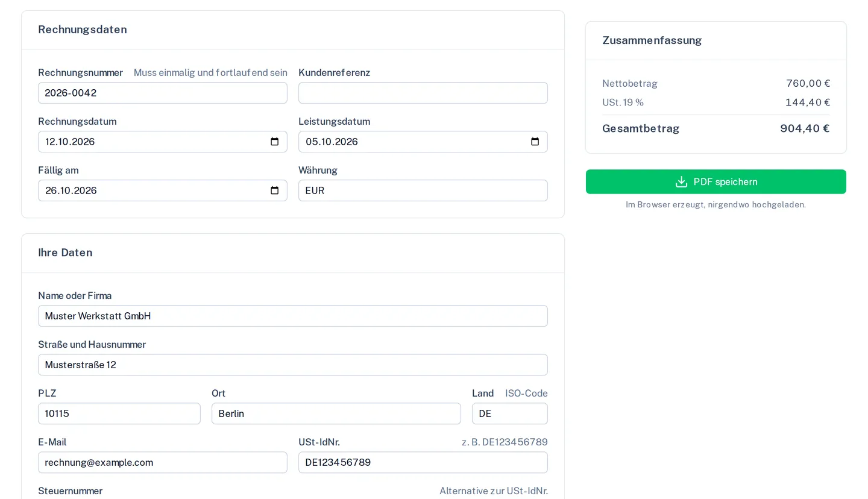Image resolution: width=868 pixels, height=499 pixels.
Task: Select the Währung EUR field
Action: (x=423, y=190)
